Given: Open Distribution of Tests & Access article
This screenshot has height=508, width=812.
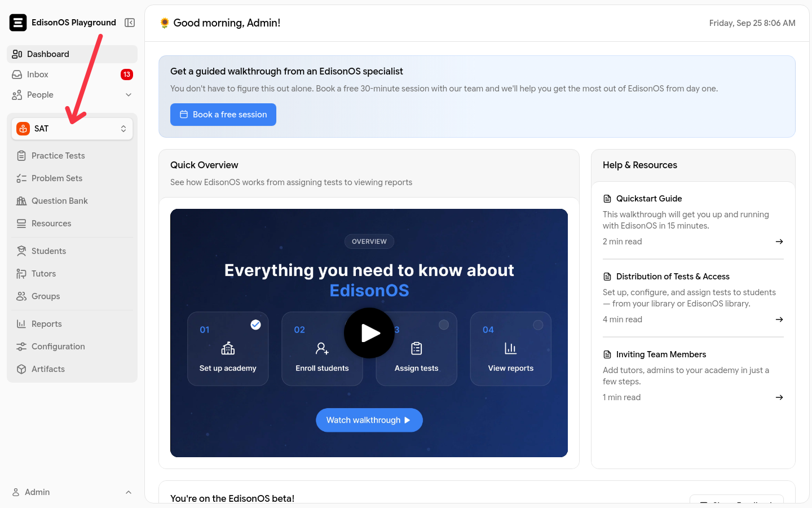Looking at the screenshot, I should tap(693, 298).
